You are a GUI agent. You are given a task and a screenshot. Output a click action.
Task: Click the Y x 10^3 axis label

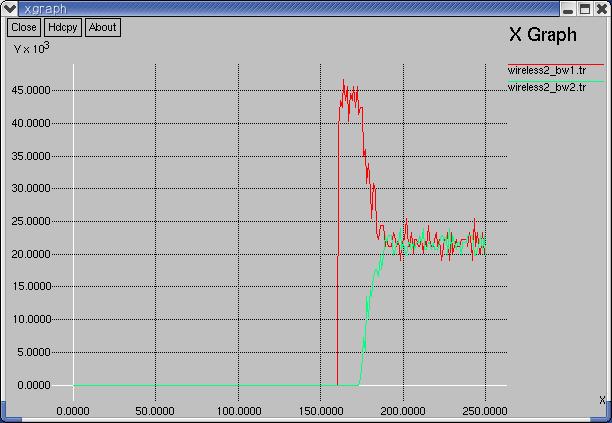coord(32,48)
